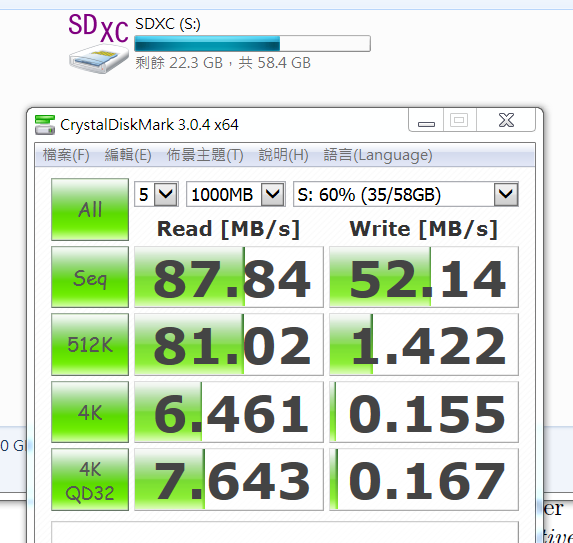Click the SDXC drive capacity usage bar
Screen dimensions: 573x543
point(253,43)
